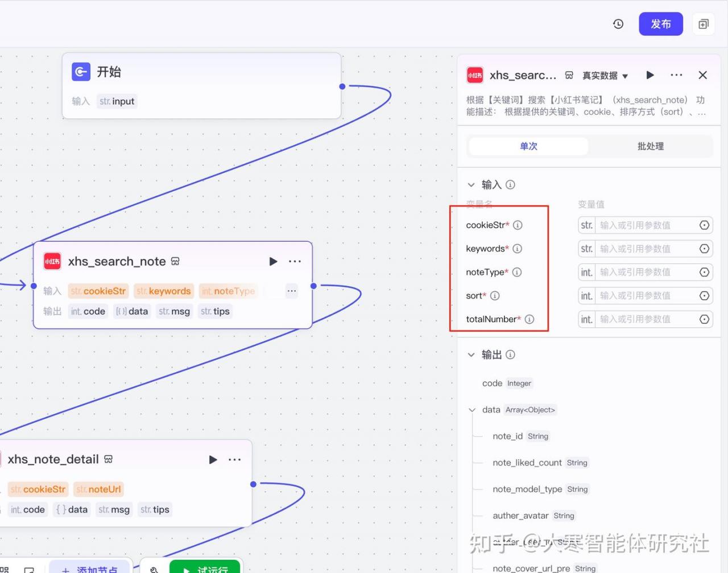
Task: Open the 真实数据 dropdown
Action: [x=605, y=75]
